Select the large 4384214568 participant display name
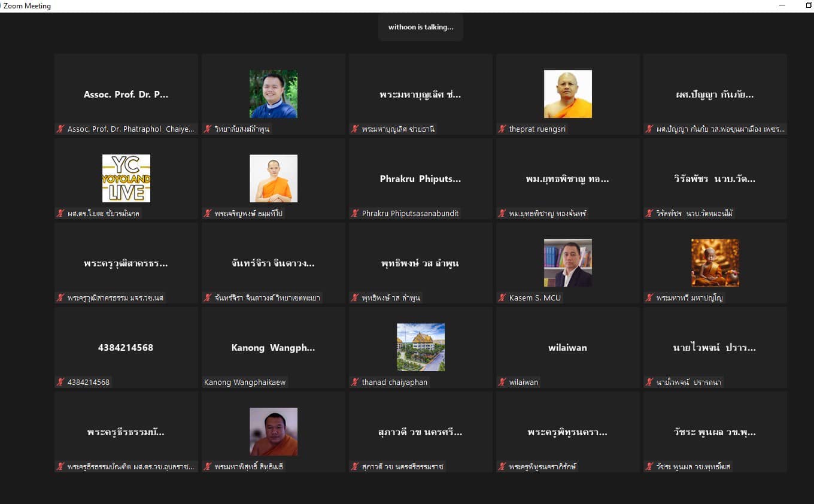814x504 pixels. point(126,348)
